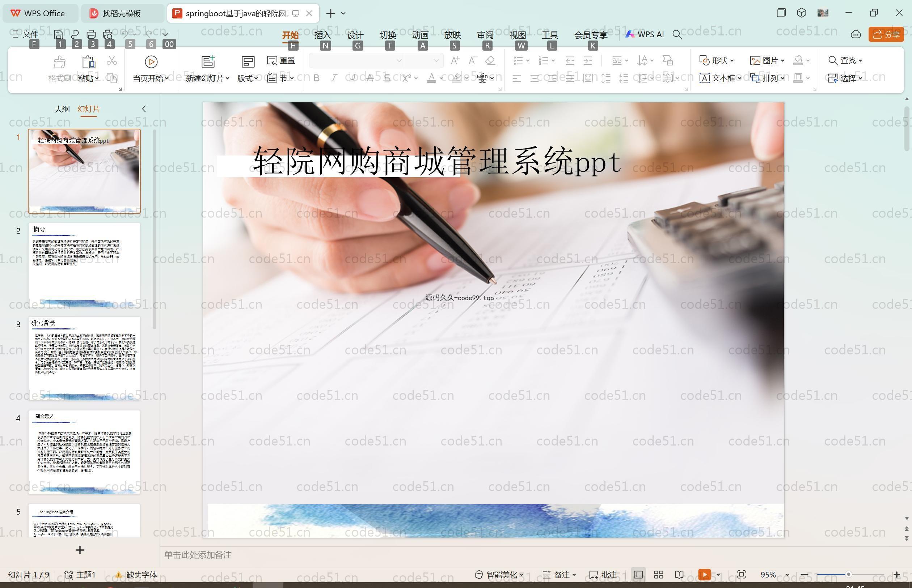Click the notes field 单击此处添加备注
The height and width of the screenshot is (588, 912).
198,555
